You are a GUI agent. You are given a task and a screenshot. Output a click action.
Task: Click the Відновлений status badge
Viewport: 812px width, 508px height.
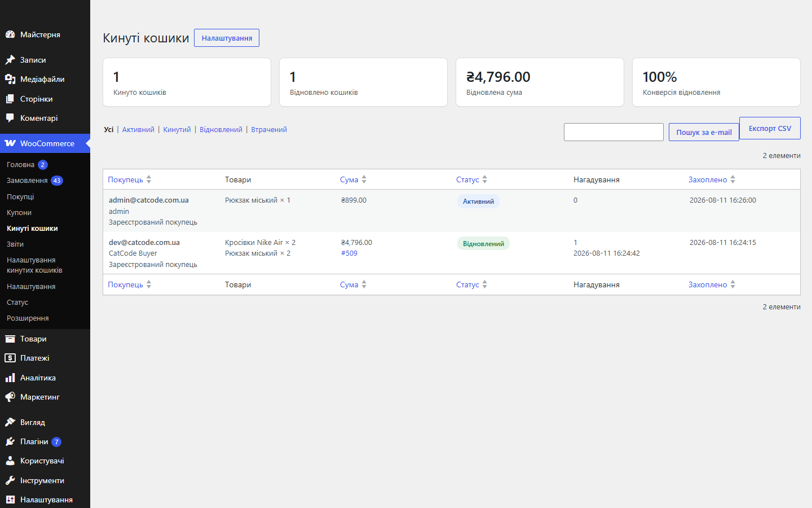[x=483, y=244]
